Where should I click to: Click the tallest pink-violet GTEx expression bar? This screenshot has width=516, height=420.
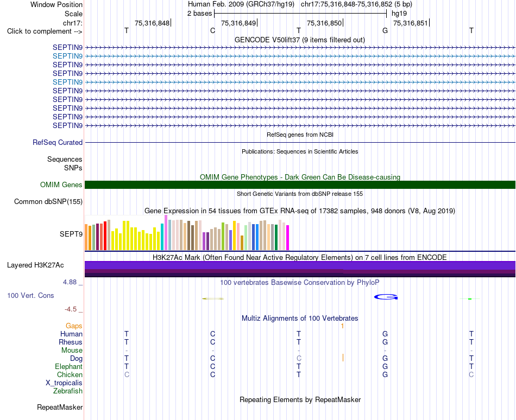[x=166, y=233]
